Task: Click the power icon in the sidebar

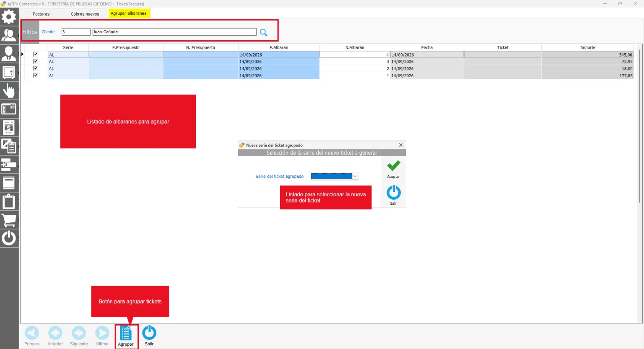Action: tap(9, 238)
